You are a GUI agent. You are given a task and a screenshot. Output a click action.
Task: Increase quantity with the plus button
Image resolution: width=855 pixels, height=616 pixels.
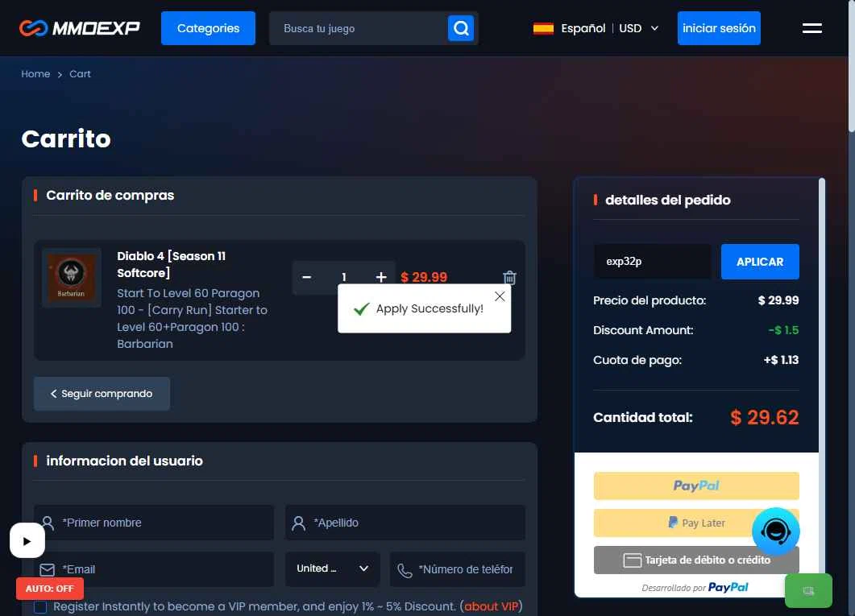[x=381, y=277]
